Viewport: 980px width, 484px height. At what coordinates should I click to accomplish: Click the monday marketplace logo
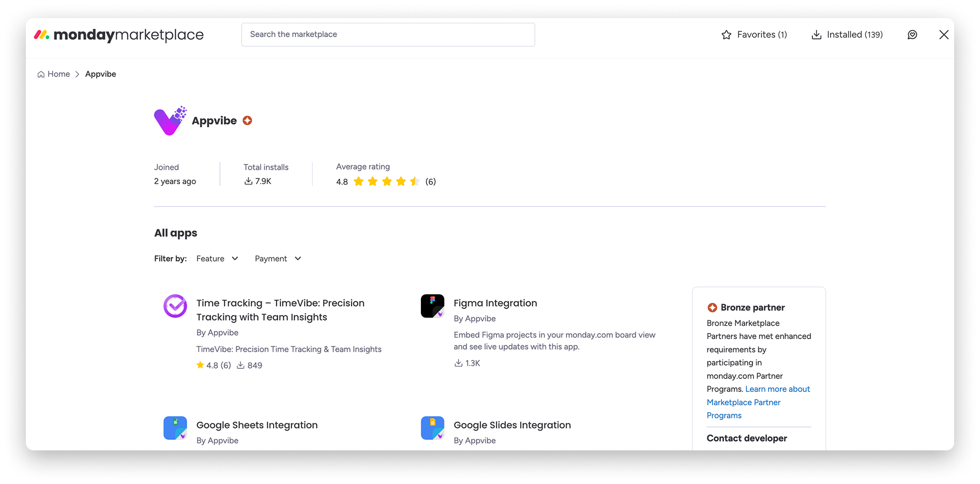(x=119, y=35)
